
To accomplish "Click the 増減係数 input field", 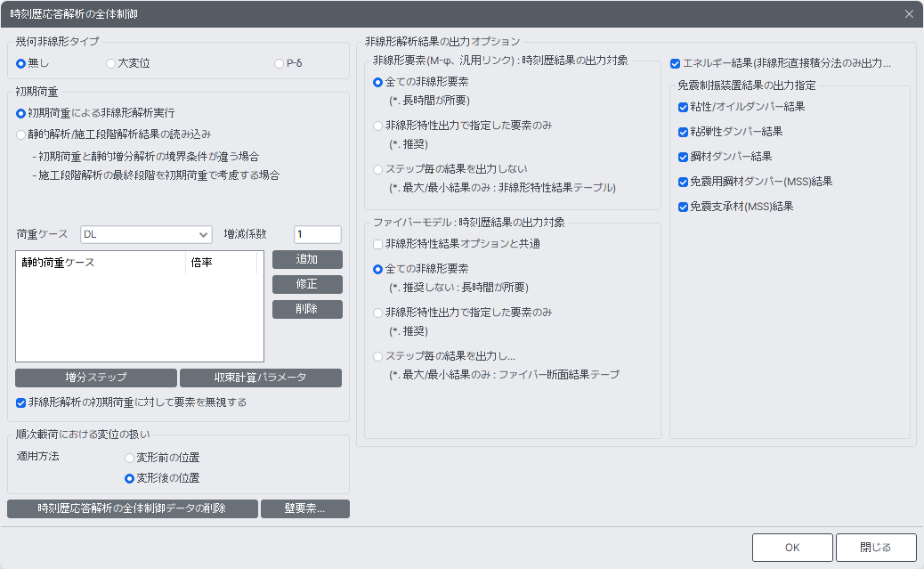I will [318, 235].
